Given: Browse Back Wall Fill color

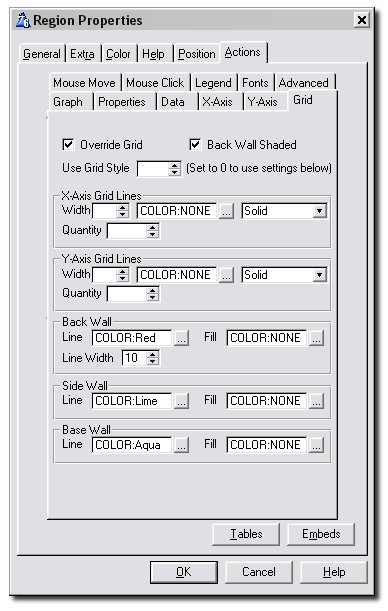Looking at the screenshot, I should (316, 338).
